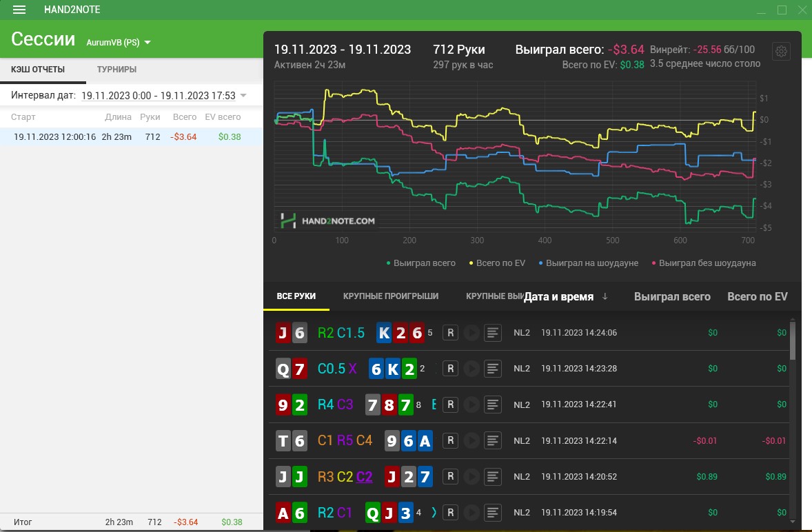Click the R replay button for hand J6
812x532 pixels.
[451, 333]
